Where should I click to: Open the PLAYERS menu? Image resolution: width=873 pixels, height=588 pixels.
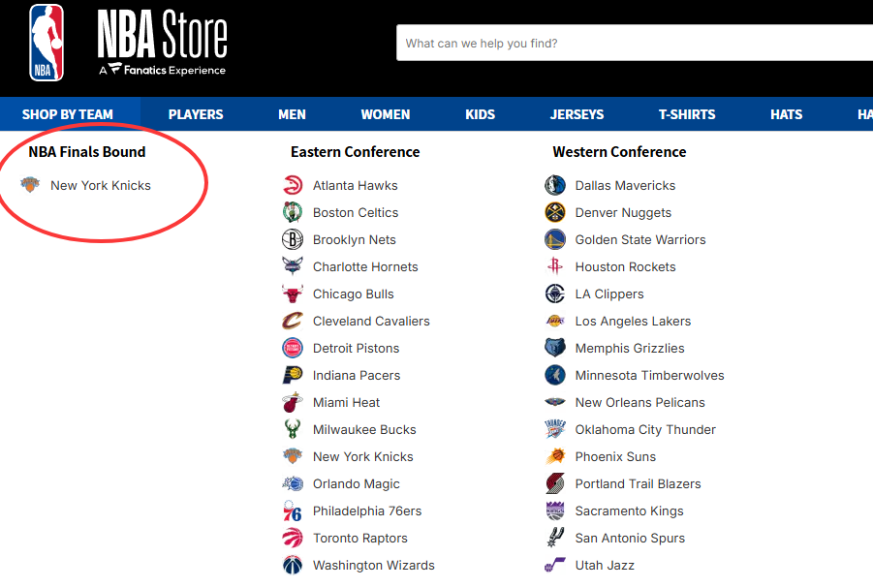(x=196, y=114)
